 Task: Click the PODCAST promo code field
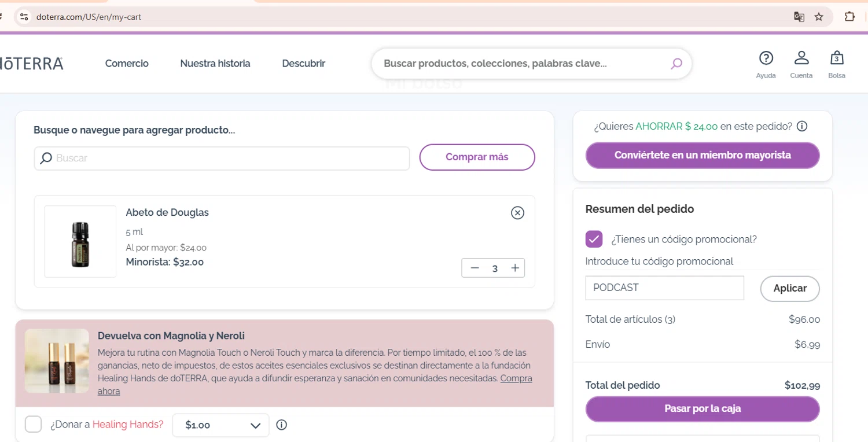point(665,288)
